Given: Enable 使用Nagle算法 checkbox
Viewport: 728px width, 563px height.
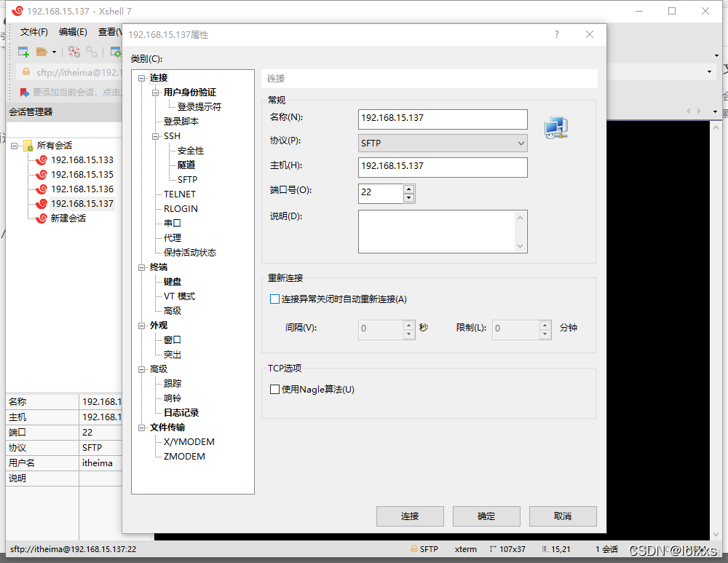Looking at the screenshot, I should point(275,389).
